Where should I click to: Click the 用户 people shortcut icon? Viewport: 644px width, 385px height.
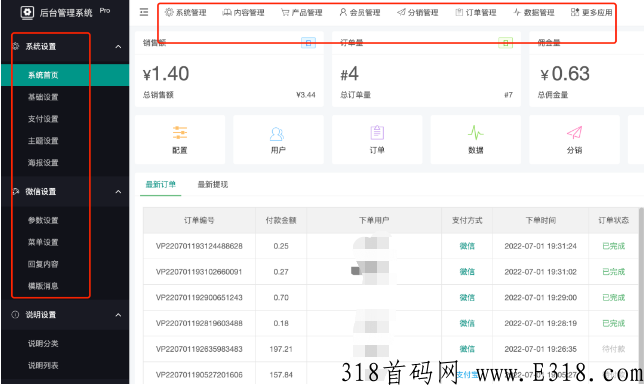pos(277,134)
